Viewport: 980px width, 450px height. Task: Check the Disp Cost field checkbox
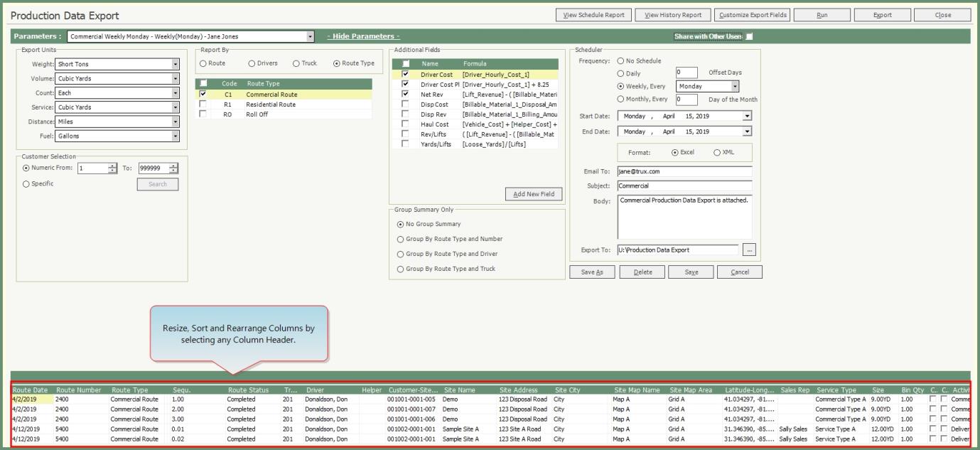pyautogui.click(x=405, y=104)
